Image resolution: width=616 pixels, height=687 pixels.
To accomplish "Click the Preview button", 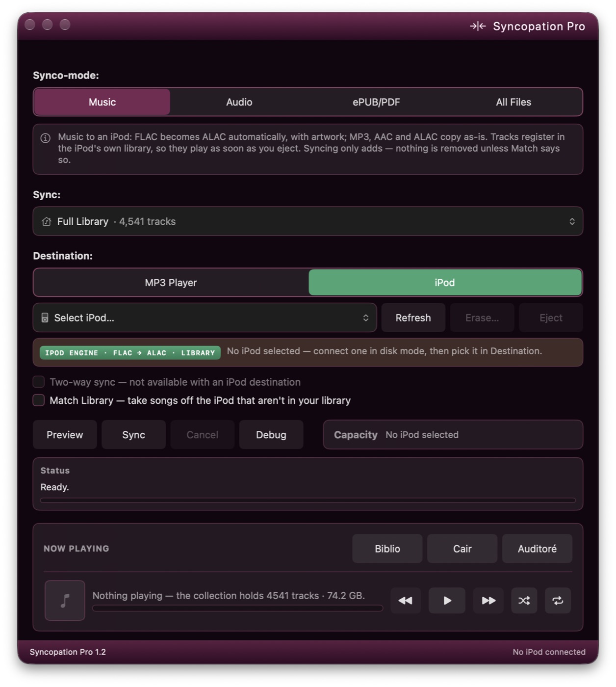I will [65, 435].
